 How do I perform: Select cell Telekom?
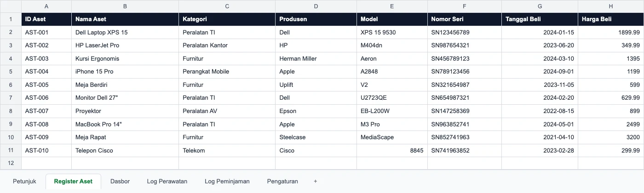click(227, 150)
